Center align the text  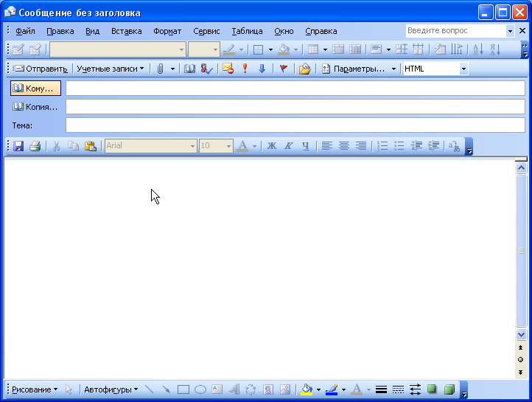[343, 146]
